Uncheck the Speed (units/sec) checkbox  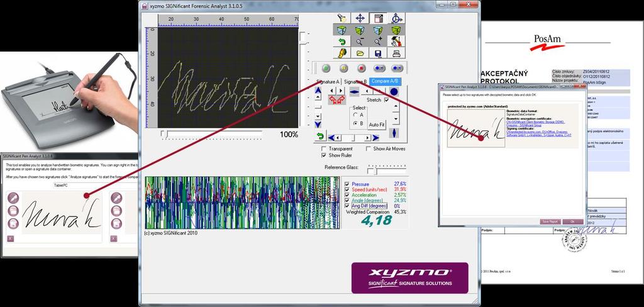[x=347, y=189]
